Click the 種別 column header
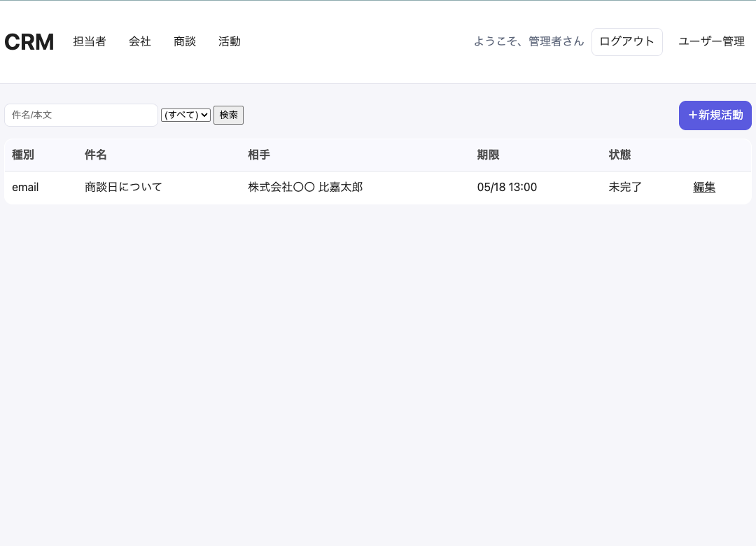Viewport: 756px width, 546px height. 22,155
